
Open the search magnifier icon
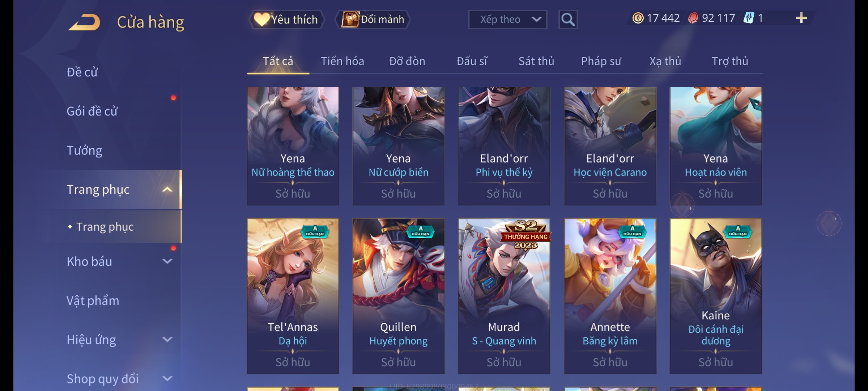[x=568, y=20]
